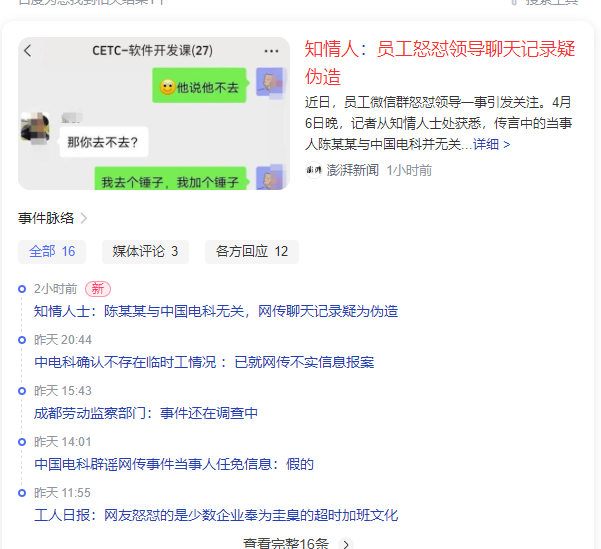Open 工人日报 overtime culture article

tap(216, 515)
